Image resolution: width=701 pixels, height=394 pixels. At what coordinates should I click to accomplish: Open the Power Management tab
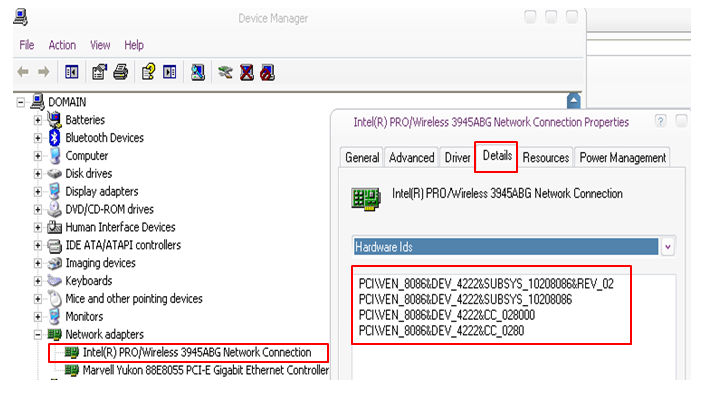[x=622, y=157]
